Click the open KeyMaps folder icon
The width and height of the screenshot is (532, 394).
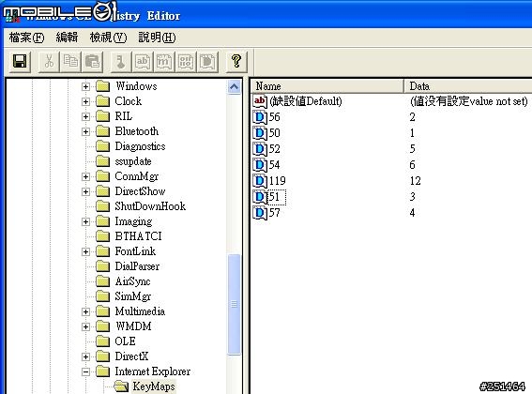point(121,386)
